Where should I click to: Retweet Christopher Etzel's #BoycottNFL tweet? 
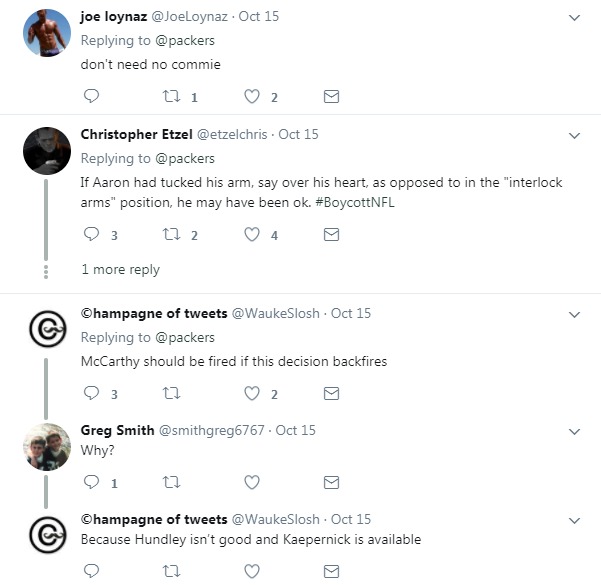pos(171,235)
